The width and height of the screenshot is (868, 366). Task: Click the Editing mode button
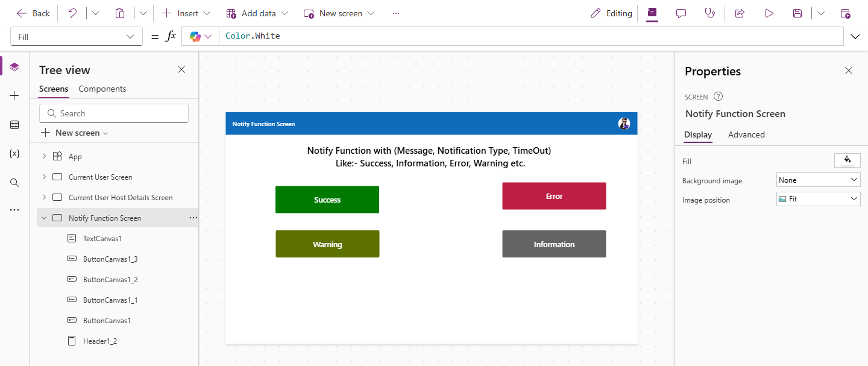pyautogui.click(x=611, y=13)
